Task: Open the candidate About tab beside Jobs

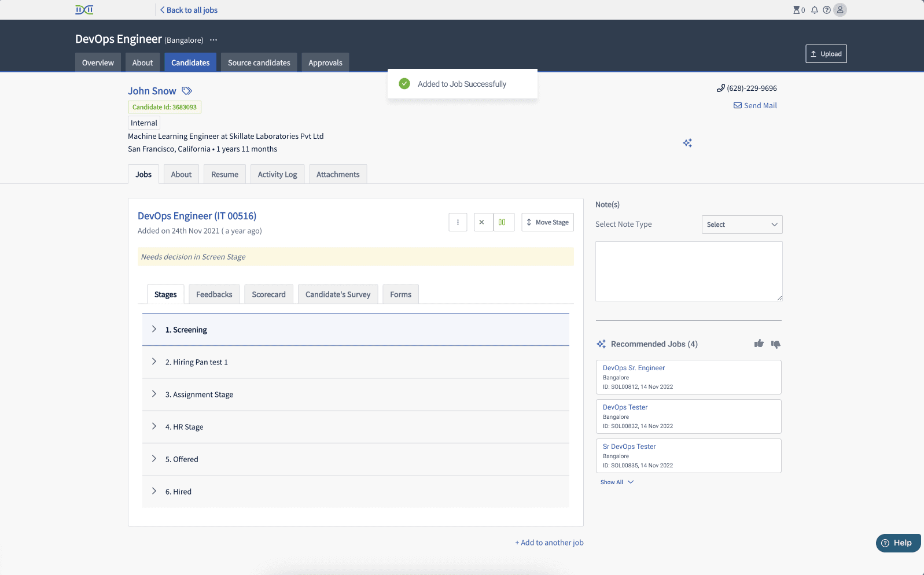Action: click(x=181, y=174)
